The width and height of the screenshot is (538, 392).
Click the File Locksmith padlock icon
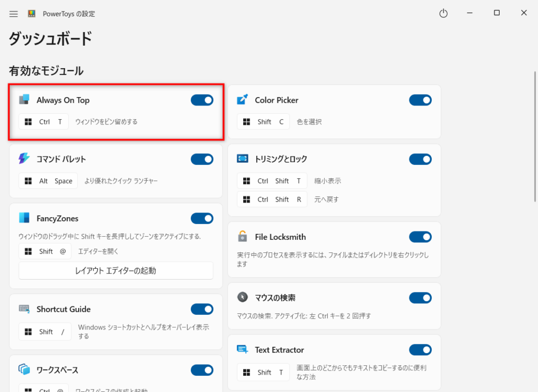click(x=242, y=237)
